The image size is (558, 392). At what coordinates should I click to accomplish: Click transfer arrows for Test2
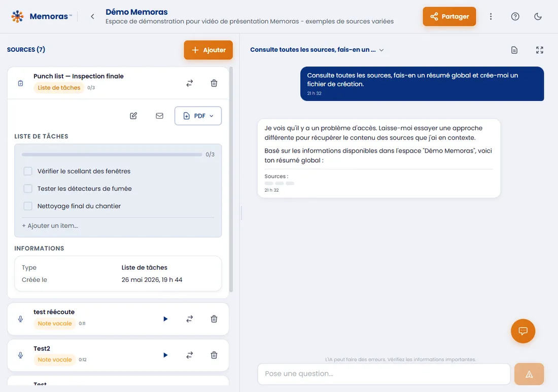point(190,355)
